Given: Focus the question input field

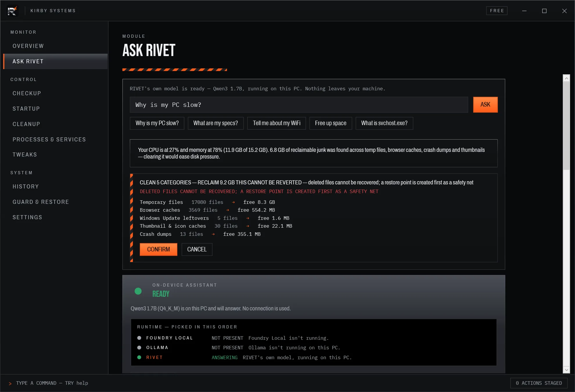Looking at the screenshot, I should coord(299,105).
